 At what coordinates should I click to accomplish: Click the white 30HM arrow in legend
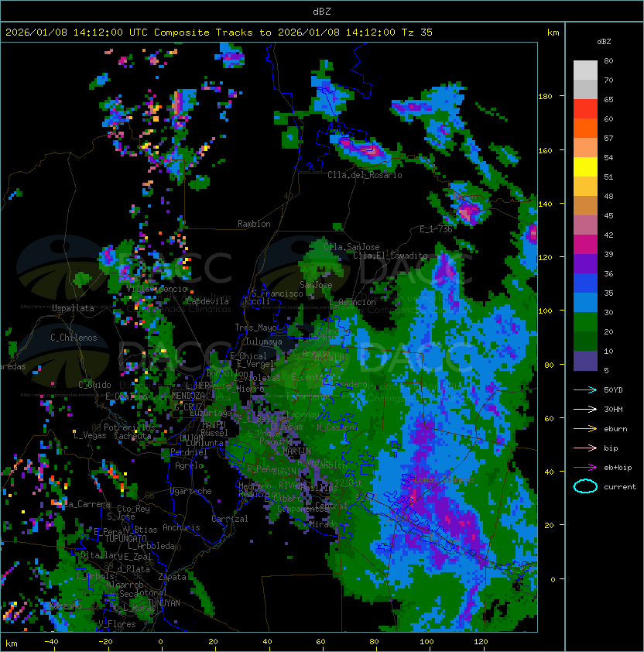[x=585, y=410]
